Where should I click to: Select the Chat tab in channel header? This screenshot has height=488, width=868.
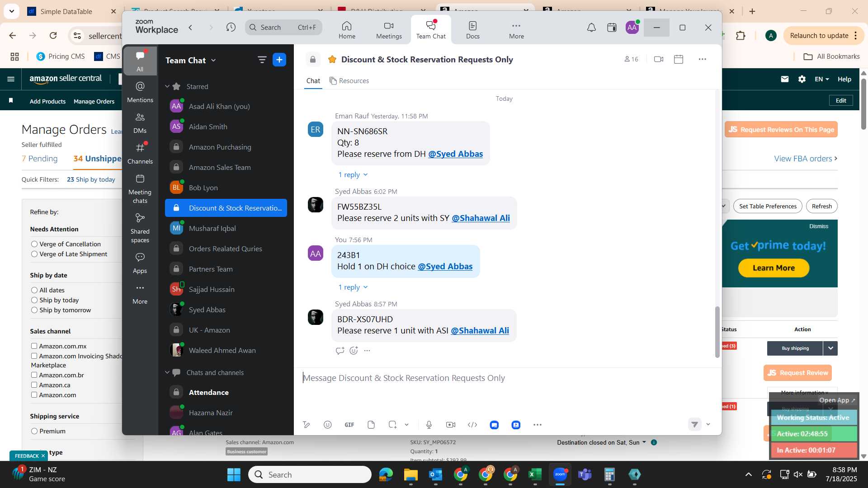point(313,81)
